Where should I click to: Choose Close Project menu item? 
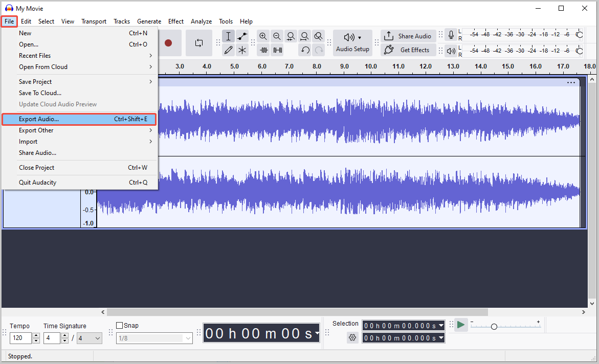click(x=79, y=168)
